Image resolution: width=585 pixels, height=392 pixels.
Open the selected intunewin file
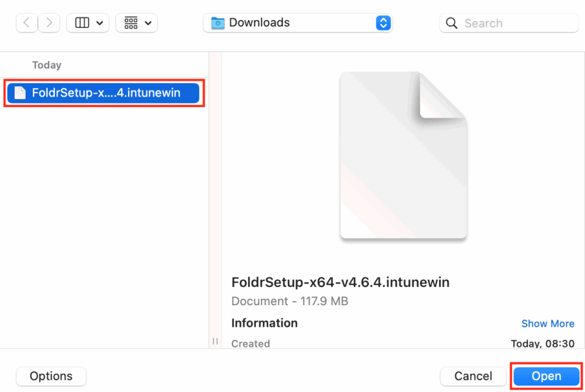click(x=546, y=376)
